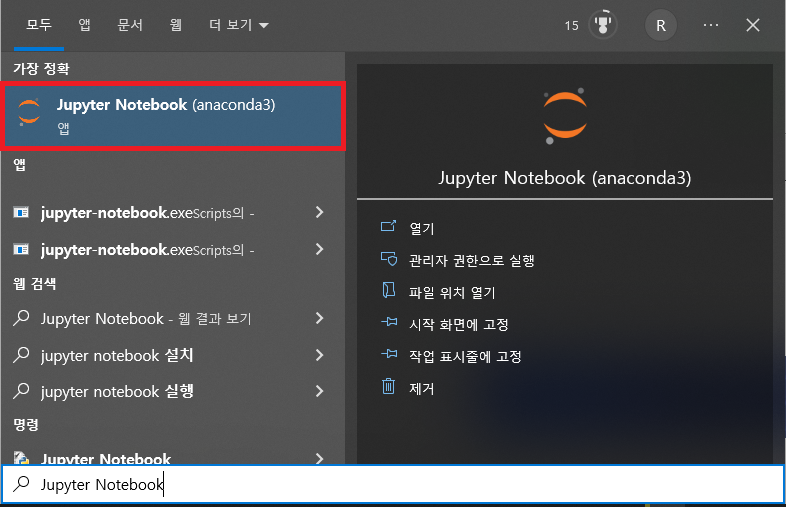
Task: Click the 열기 open icon
Action: pyautogui.click(x=388, y=227)
